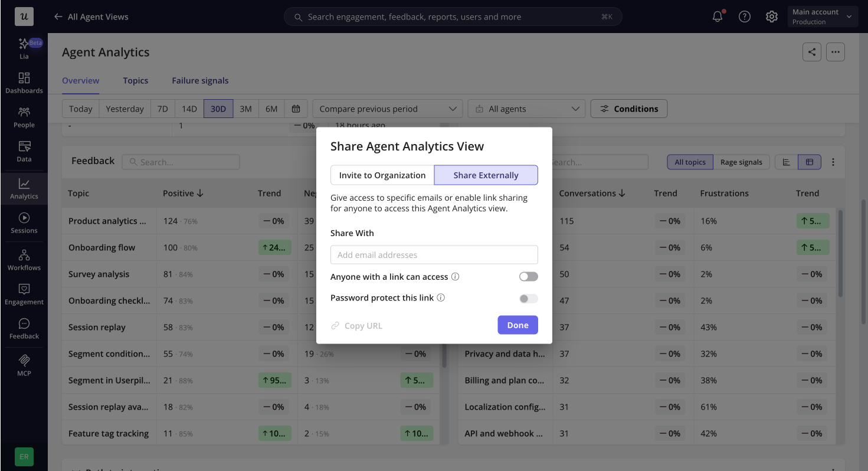Screen dimensions: 868x471
Task: Click the Userpilot logo icon
Action: tap(24, 17)
